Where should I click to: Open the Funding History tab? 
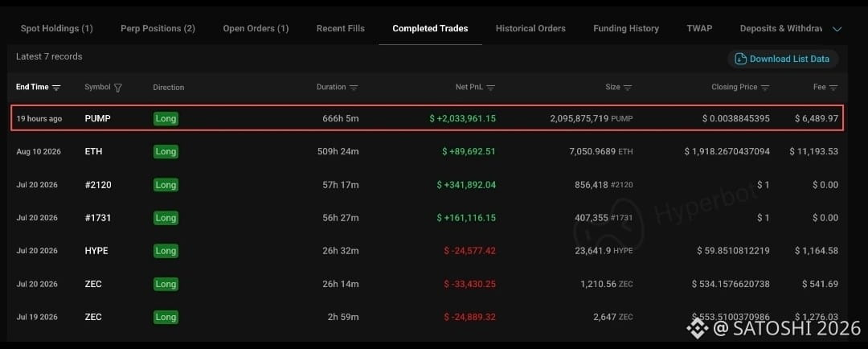pyautogui.click(x=626, y=28)
